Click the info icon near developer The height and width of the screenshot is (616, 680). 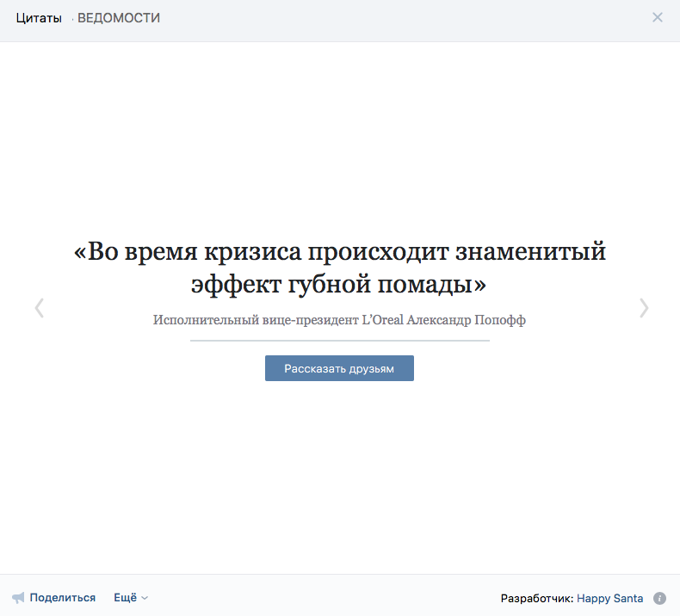(659, 598)
